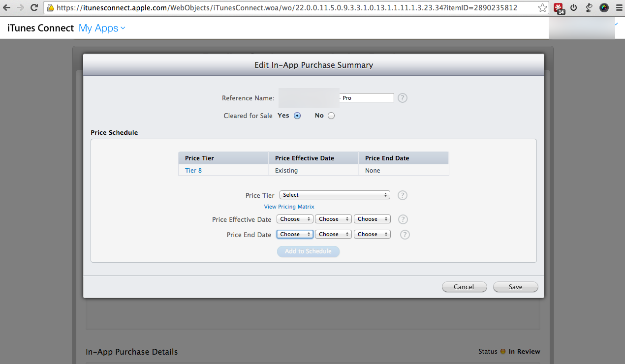Click the Price Schedule section heading
The width and height of the screenshot is (625, 364).
pos(114,133)
